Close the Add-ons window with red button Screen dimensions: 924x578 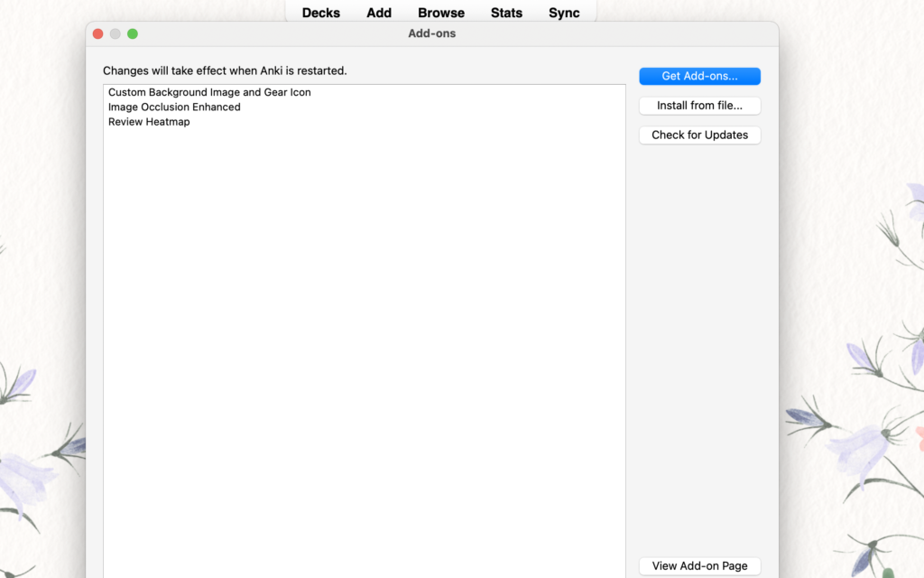pos(97,33)
